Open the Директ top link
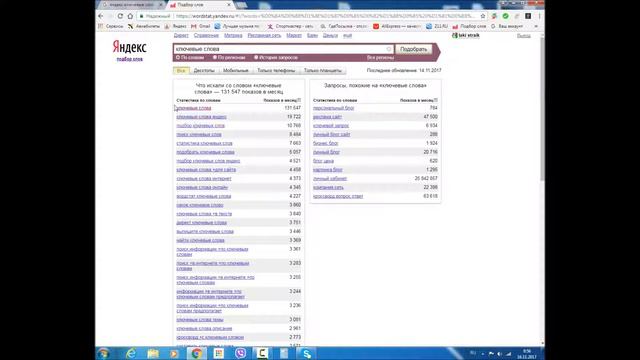The width and height of the screenshot is (640, 360). pos(181,36)
